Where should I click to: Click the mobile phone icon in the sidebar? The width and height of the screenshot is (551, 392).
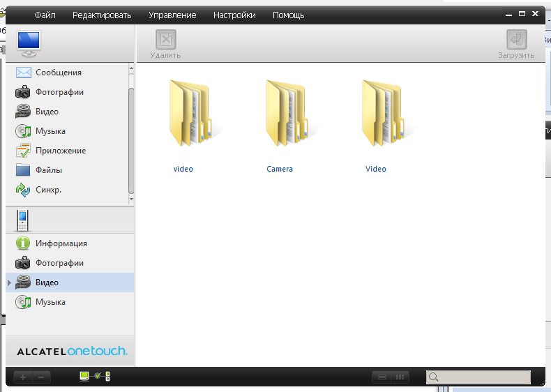pyautogui.click(x=23, y=220)
